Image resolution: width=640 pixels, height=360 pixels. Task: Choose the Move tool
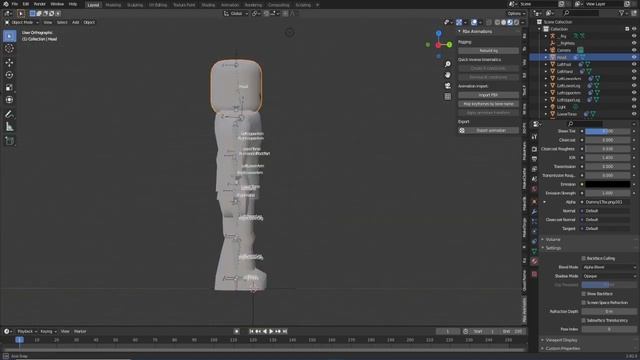tap(9, 62)
